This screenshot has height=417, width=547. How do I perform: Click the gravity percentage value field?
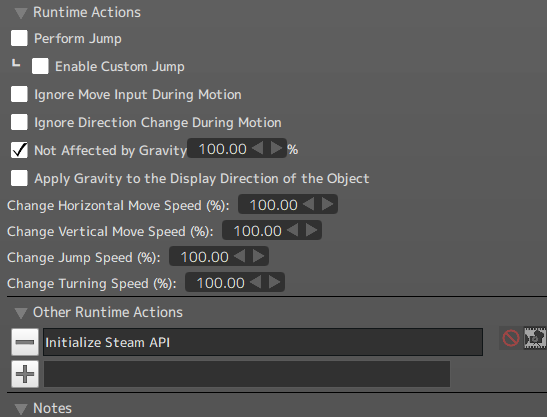tap(223, 149)
